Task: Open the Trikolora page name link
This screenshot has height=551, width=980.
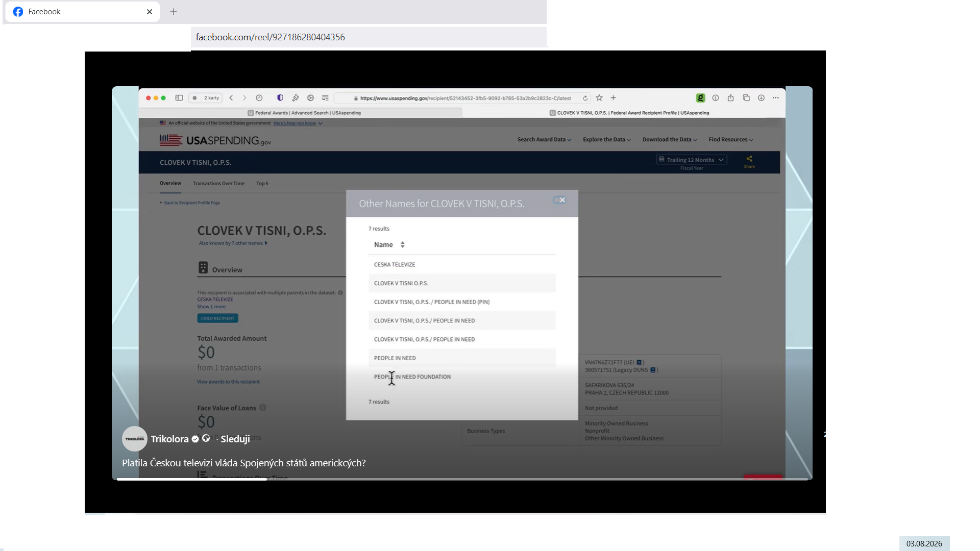Action: click(170, 439)
